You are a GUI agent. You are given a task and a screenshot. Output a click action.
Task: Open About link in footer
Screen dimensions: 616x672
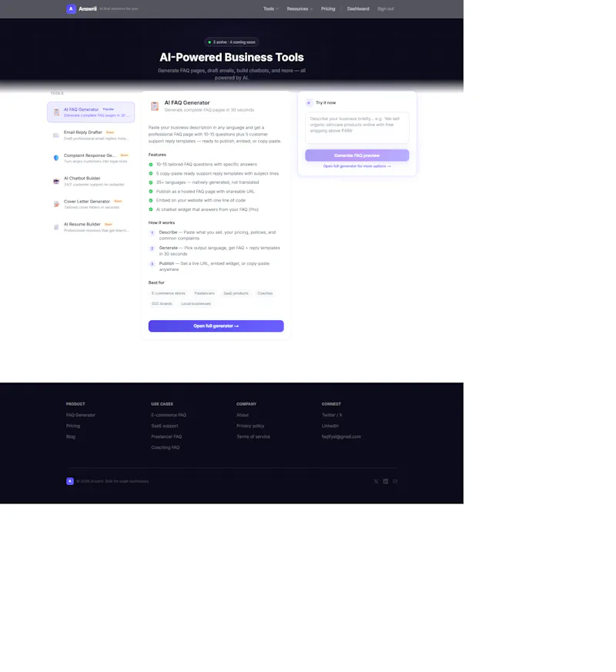pos(243,416)
